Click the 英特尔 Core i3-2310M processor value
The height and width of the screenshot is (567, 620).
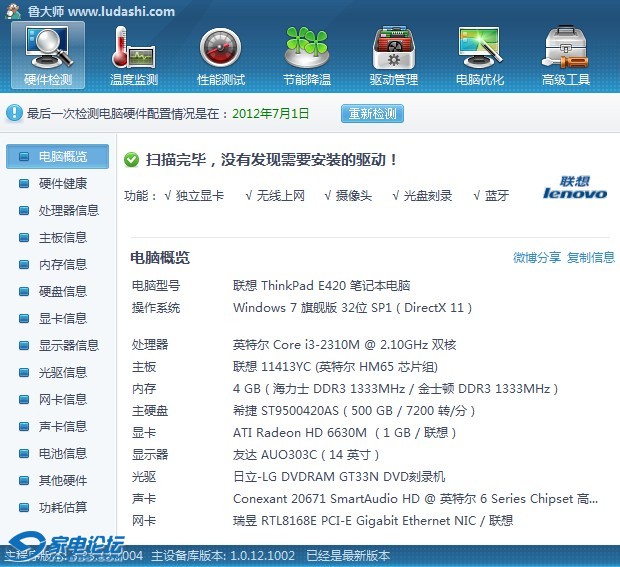[344, 345]
